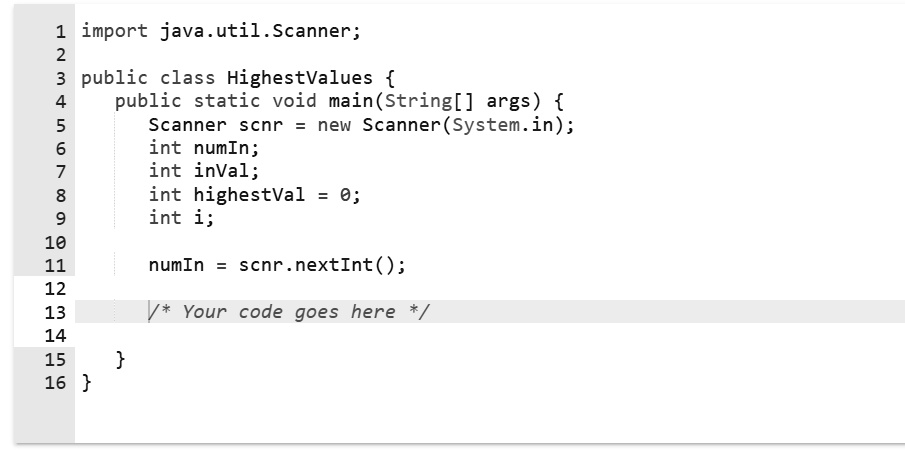Click the 'Your code goes here' comment line
This screenshot has width=905, height=456.
(289, 312)
